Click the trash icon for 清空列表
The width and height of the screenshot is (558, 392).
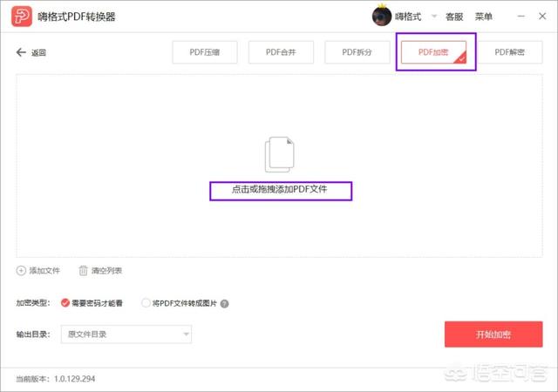coord(84,270)
